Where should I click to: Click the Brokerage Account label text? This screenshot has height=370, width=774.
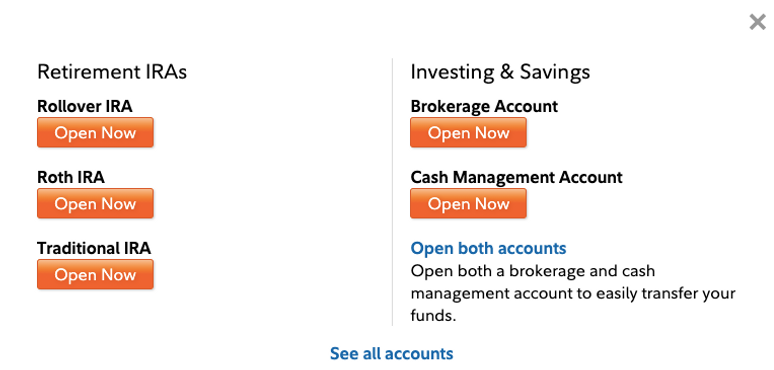(484, 106)
